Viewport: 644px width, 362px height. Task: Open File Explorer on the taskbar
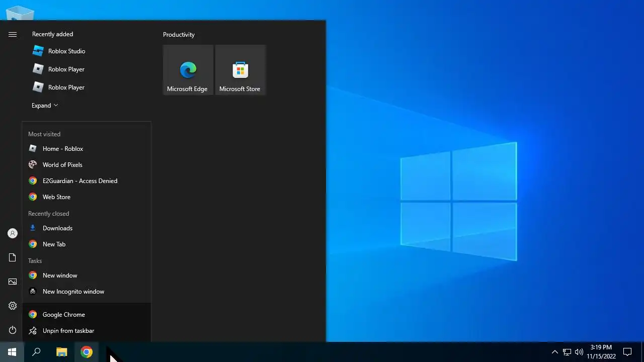coord(61,352)
